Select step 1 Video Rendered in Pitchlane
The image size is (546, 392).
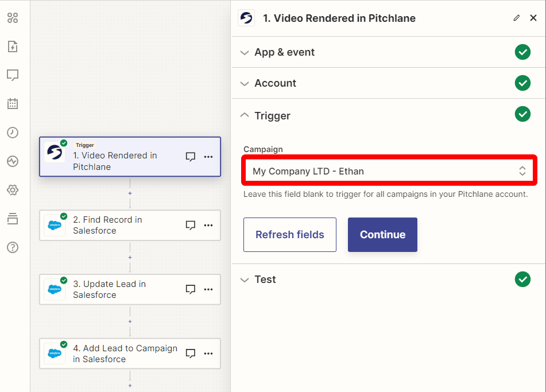(x=130, y=157)
